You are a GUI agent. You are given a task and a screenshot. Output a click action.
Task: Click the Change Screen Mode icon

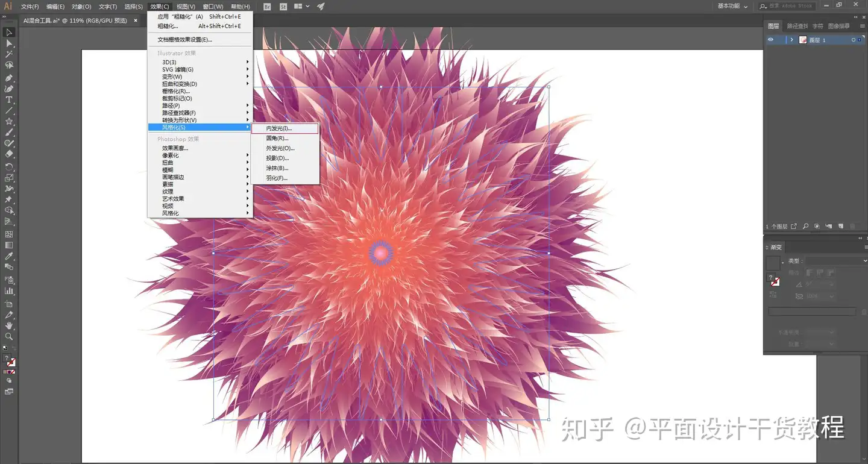(x=9, y=392)
